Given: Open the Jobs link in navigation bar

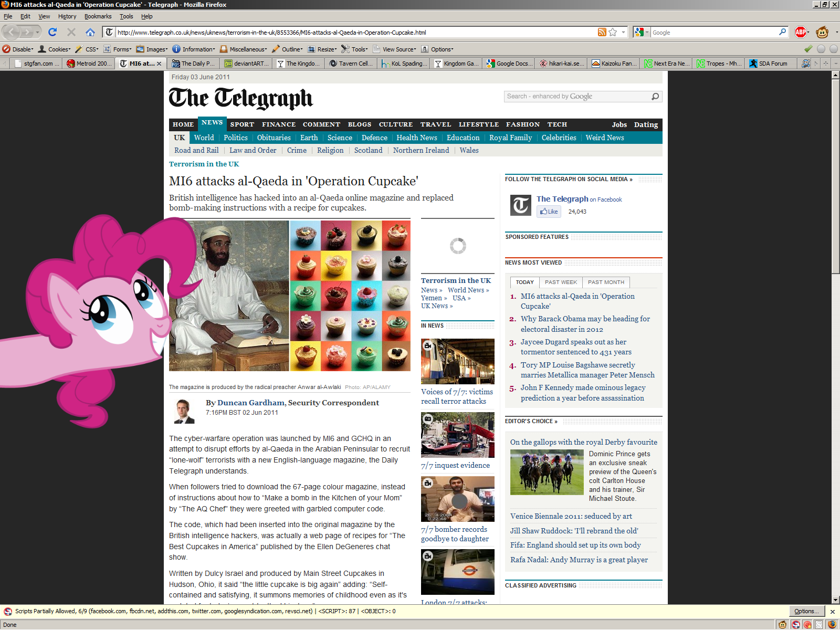Looking at the screenshot, I should pyautogui.click(x=619, y=124).
